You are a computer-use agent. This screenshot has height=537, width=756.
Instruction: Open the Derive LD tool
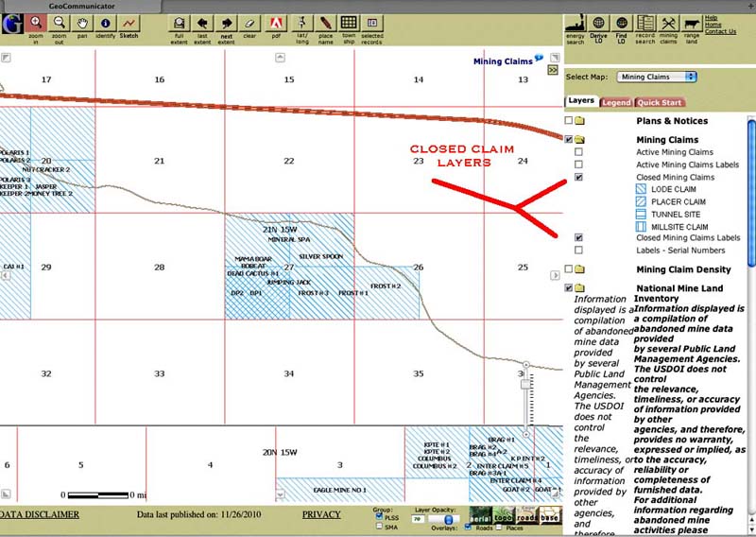598,23
